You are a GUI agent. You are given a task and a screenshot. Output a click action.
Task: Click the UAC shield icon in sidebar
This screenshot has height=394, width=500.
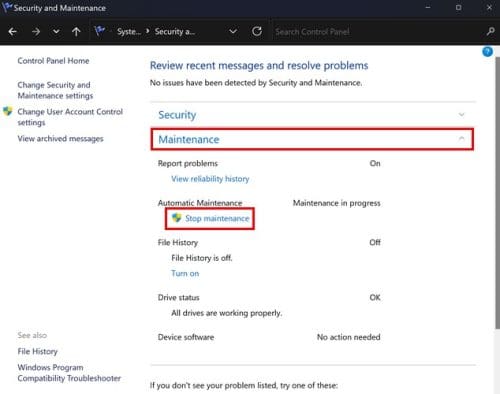tap(8, 111)
